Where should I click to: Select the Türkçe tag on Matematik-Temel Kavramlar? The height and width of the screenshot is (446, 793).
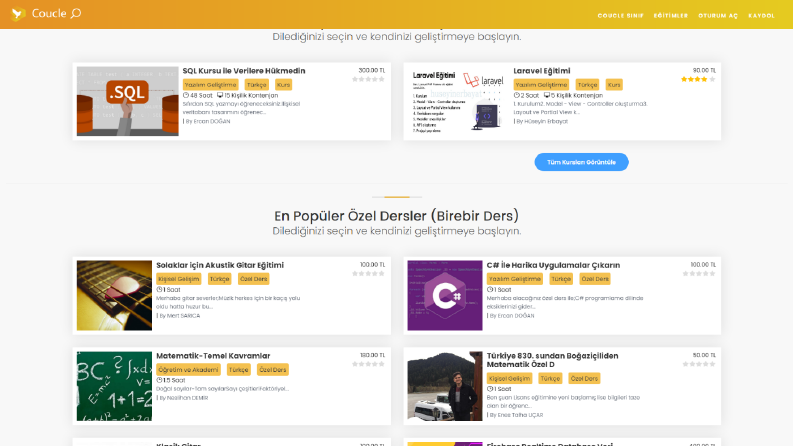pos(239,370)
